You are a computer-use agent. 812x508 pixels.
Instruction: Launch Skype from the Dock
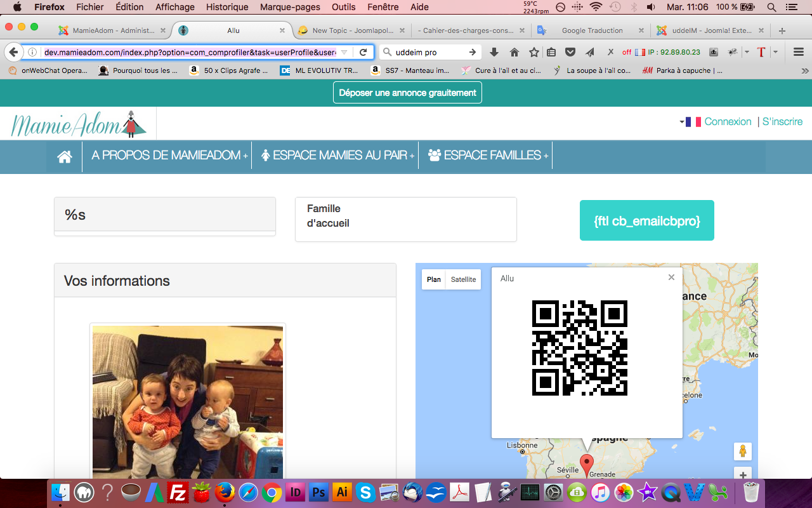[365, 491]
